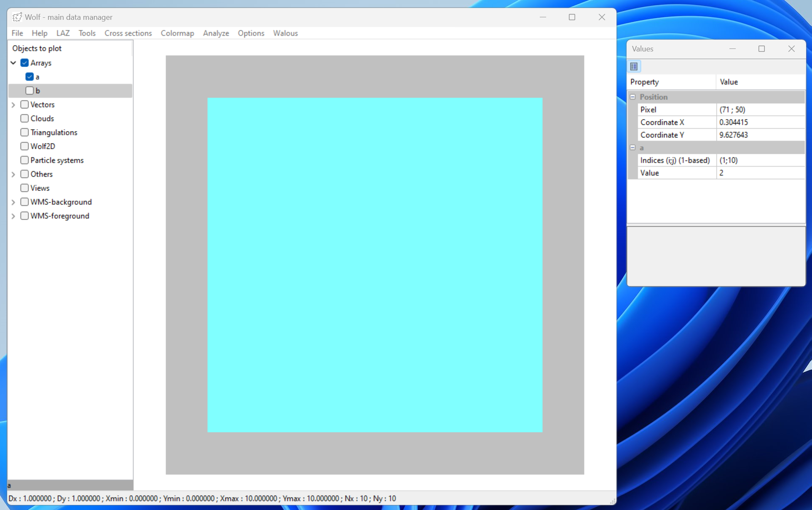Collapse the 'a' property group
The width and height of the screenshot is (812, 510).
[632, 148]
